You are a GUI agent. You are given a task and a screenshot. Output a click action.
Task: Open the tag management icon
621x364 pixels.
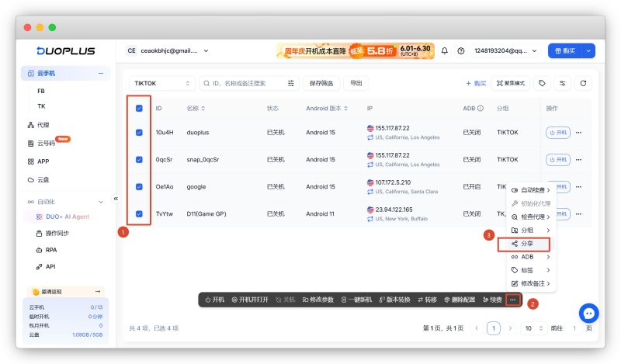pos(542,83)
